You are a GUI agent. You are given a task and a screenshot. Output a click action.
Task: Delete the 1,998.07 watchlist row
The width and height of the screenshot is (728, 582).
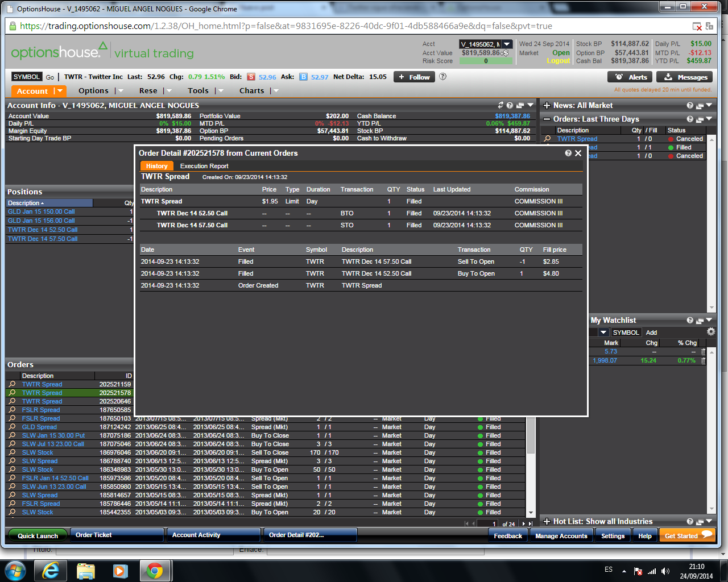pos(703,360)
